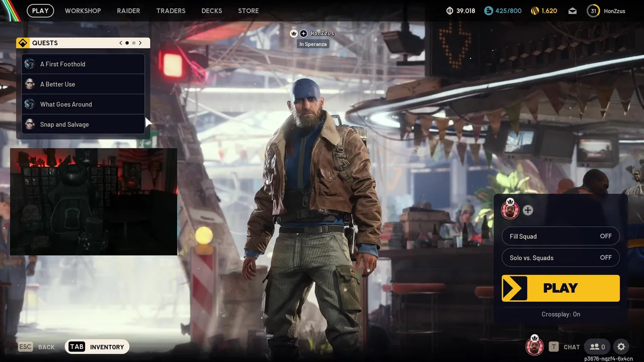Select the second quests page dot
The image size is (644, 362).
133,43
